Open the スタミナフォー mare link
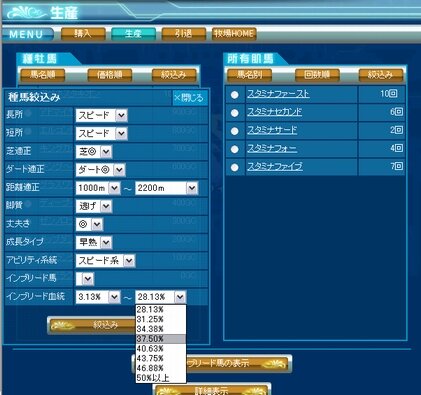421x395 pixels. (x=272, y=148)
